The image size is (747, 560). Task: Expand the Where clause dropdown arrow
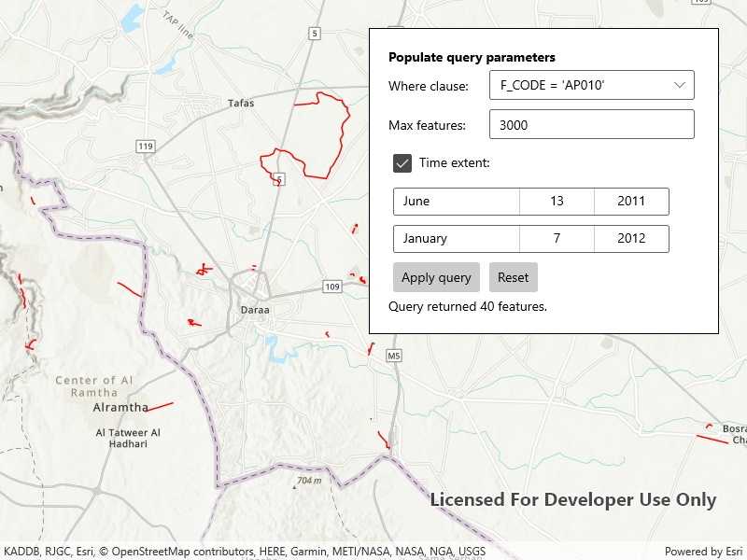pos(679,85)
